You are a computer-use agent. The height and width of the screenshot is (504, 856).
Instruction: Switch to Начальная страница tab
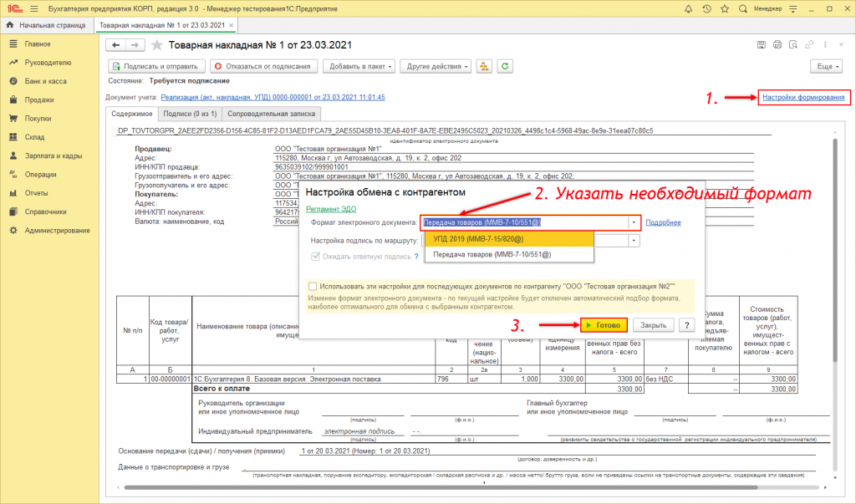46,25
